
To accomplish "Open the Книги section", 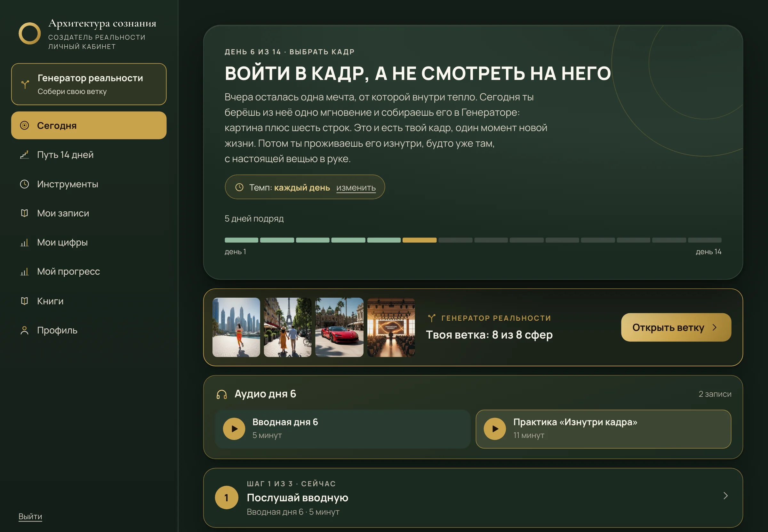I will (89, 301).
